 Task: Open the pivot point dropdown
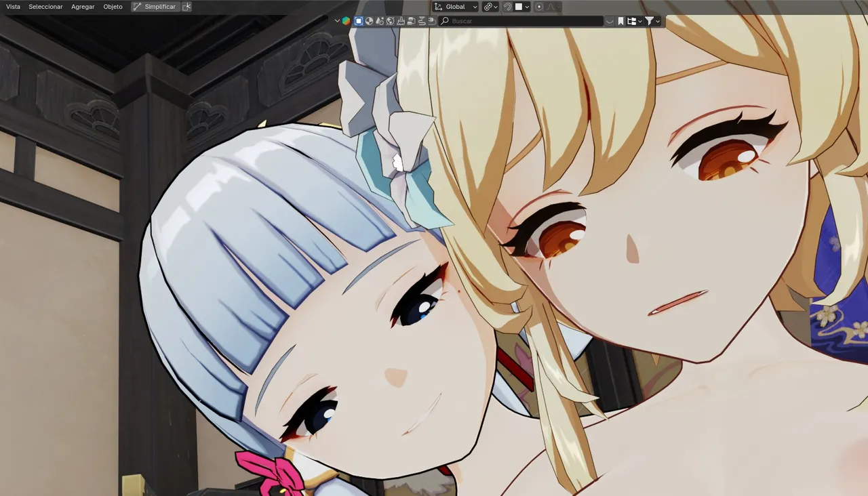coord(490,7)
